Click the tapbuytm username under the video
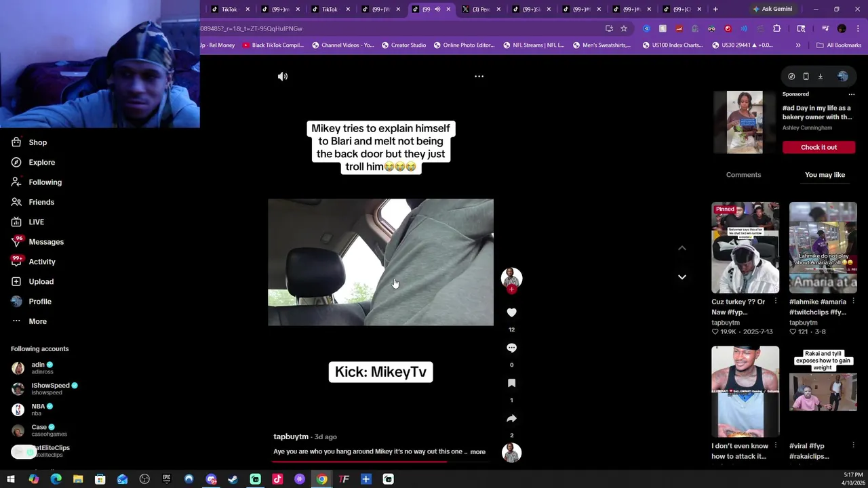The image size is (868, 488). (291, 436)
